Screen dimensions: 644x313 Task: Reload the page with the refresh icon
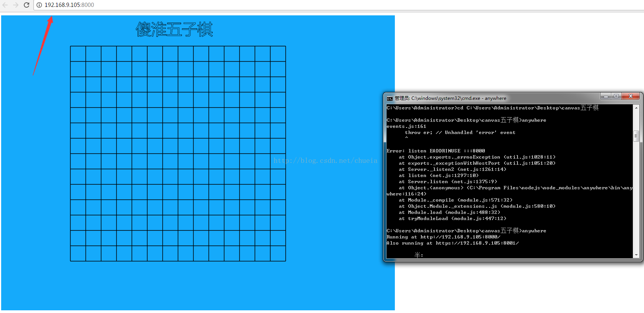[27, 5]
